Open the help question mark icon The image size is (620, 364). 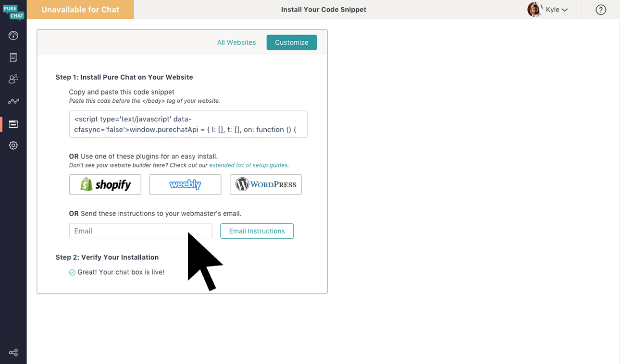pyautogui.click(x=601, y=10)
